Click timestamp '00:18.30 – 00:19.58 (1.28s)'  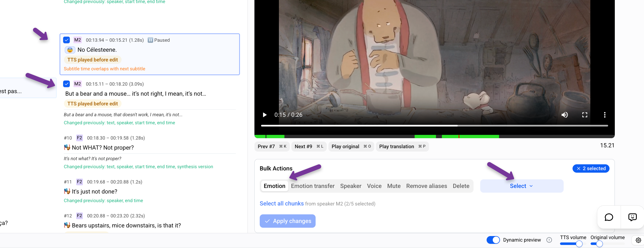(116, 138)
